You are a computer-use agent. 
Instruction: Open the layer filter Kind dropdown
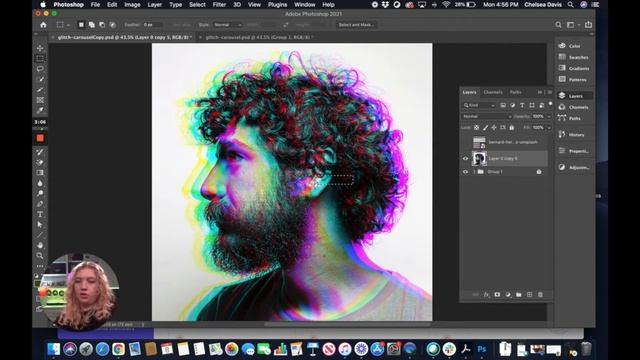(x=479, y=105)
